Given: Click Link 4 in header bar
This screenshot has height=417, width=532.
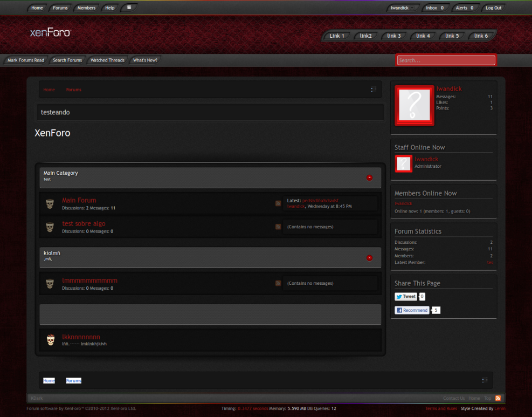Looking at the screenshot, I should coord(423,36).
